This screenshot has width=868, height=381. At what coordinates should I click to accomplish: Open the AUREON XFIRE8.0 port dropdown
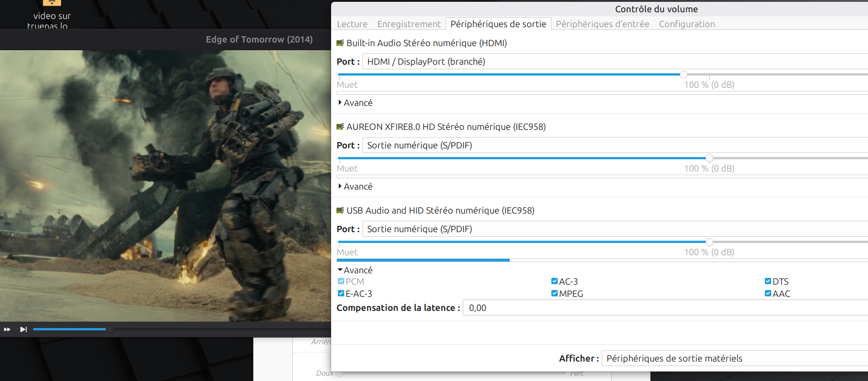tap(615, 145)
